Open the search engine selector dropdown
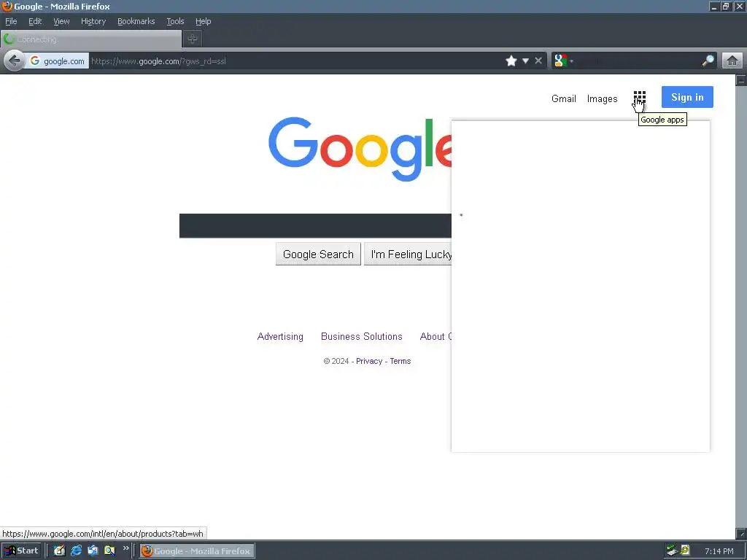The width and height of the screenshot is (747, 560). click(564, 61)
